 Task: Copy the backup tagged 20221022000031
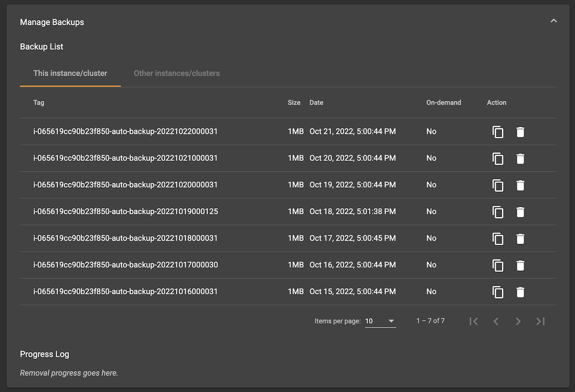[498, 132]
